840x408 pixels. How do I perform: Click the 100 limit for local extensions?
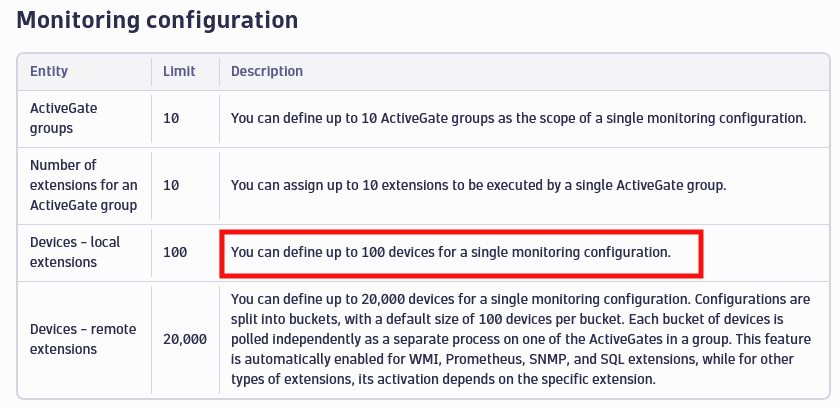175,253
